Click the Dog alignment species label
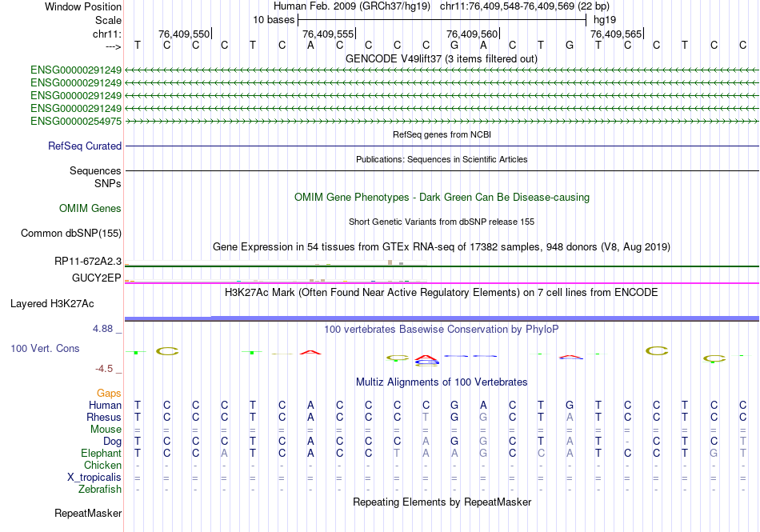This screenshot has height=532, width=760. pyautogui.click(x=112, y=442)
